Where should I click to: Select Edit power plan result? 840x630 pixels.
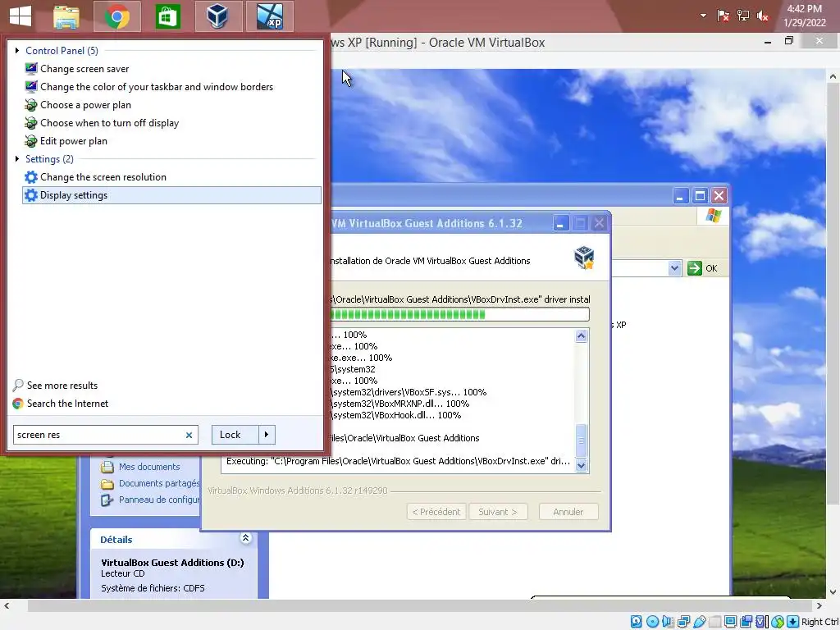(x=73, y=141)
